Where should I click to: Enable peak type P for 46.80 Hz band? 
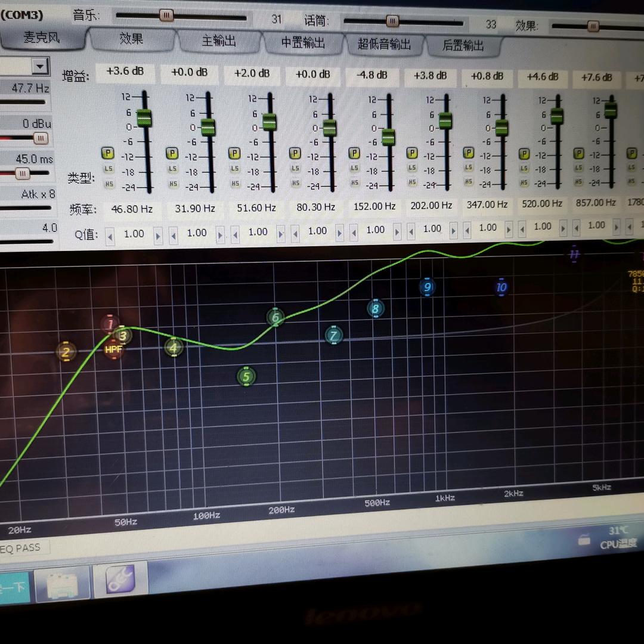(108, 153)
